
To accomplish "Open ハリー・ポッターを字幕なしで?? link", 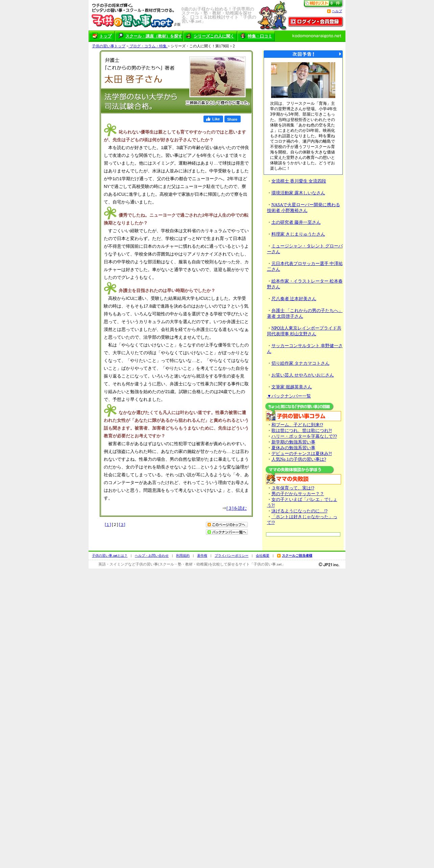I will click(x=304, y=436).
